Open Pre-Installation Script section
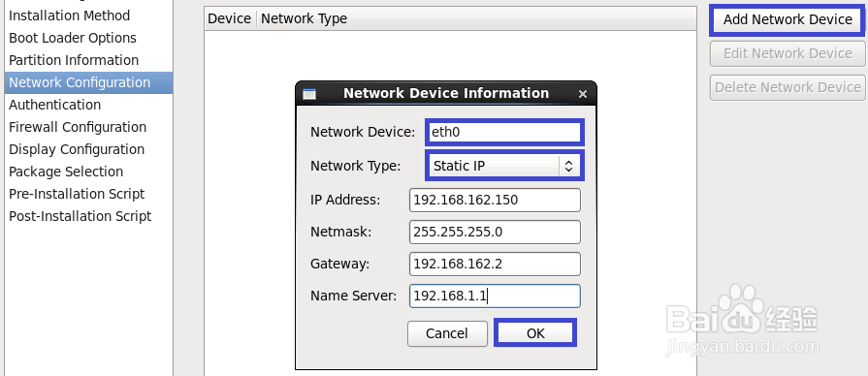This screenshot has height=376, width=868. pos(88,194)
